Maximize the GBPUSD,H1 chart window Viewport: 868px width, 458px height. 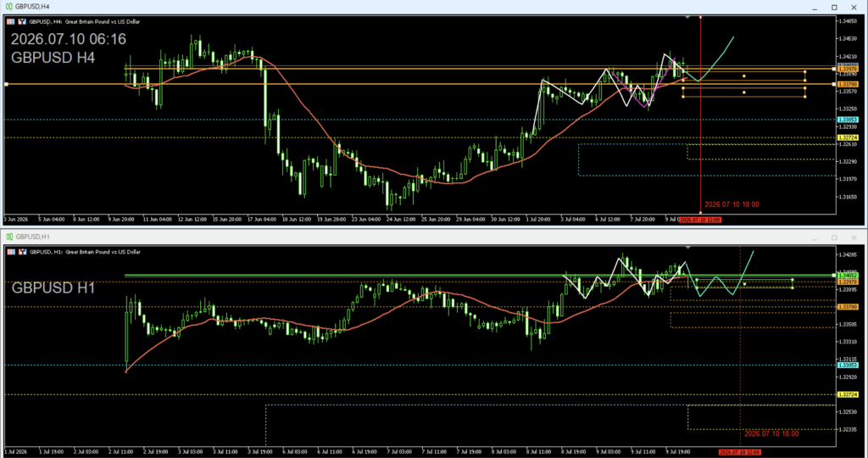coord(834,237)
